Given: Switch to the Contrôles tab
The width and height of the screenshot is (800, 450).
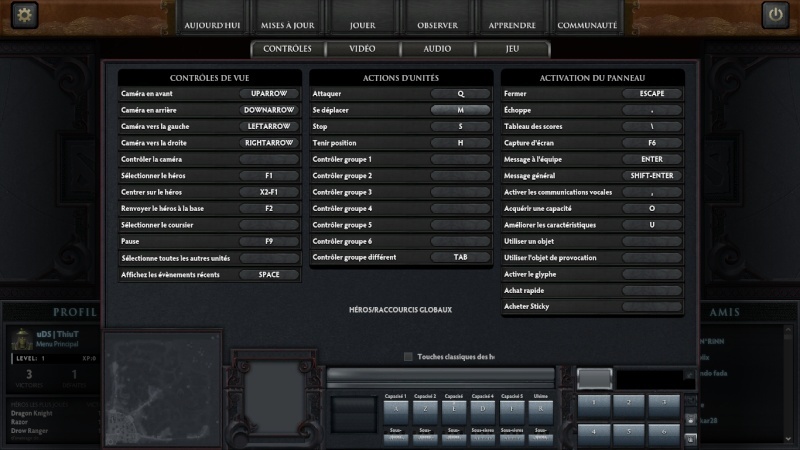Looking at the screenshot, I should pyautogui.click(x=287, y=49).
